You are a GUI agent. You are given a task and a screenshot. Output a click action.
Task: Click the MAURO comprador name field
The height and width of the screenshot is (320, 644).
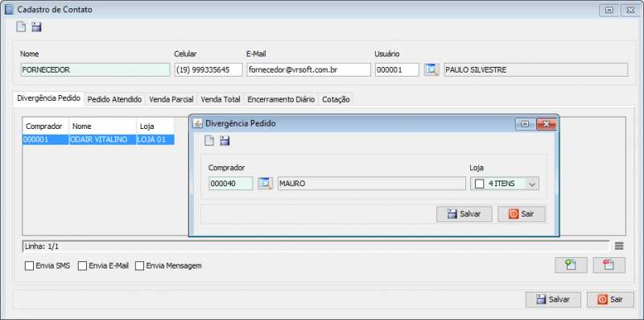pyautogui.click(x=372, y=184)
